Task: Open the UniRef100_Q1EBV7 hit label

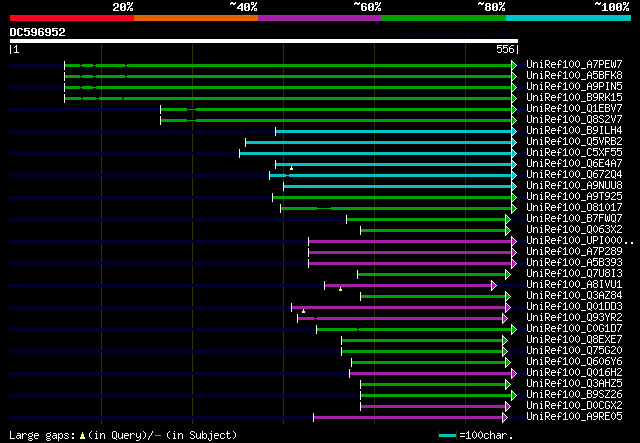Action: 574,109
